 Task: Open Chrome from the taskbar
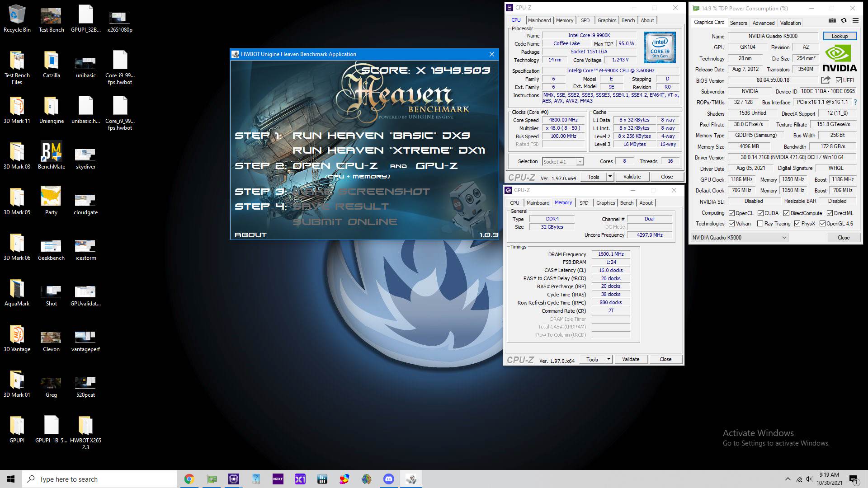click(189, 479)
